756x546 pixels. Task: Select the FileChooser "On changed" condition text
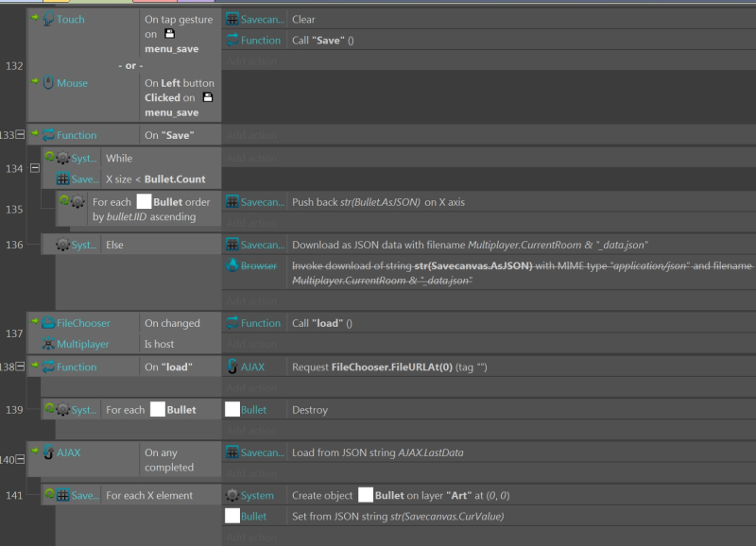click(172, 323)
